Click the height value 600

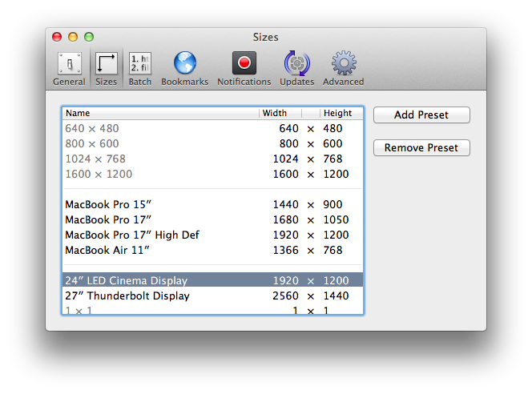332,144
